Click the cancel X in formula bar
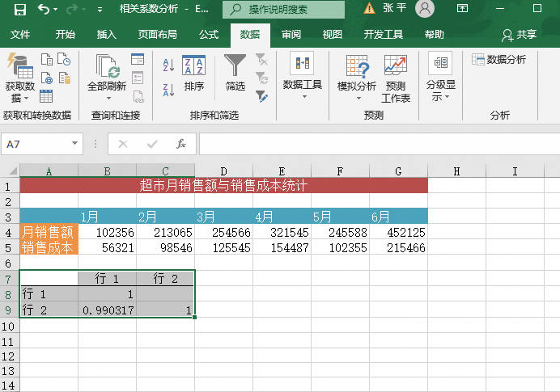 pyautogui.click(x=123, y=144)
